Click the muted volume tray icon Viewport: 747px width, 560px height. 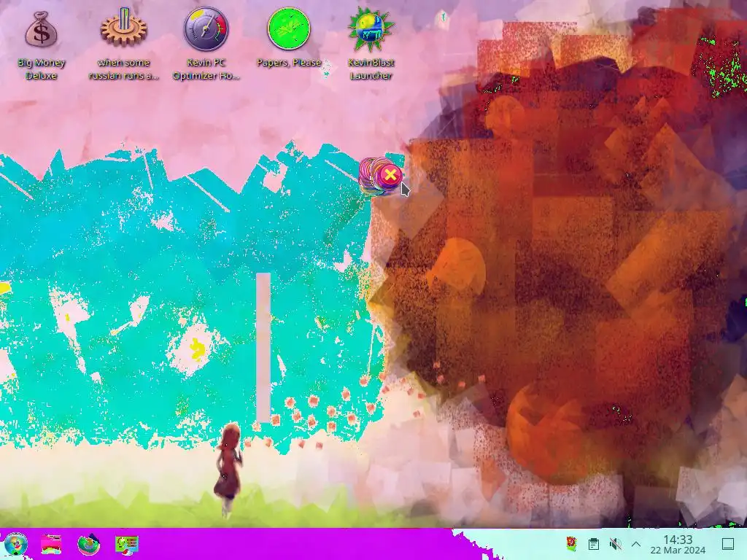point(615,543)
